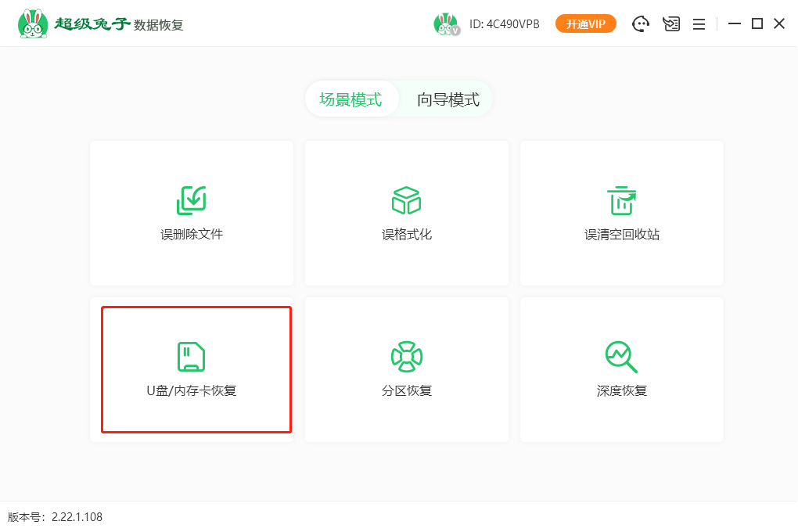Screen dimensions: 798x532
Task: Select the 误格式化 format recovery cube icon
Action: click(x=406, y=201)
